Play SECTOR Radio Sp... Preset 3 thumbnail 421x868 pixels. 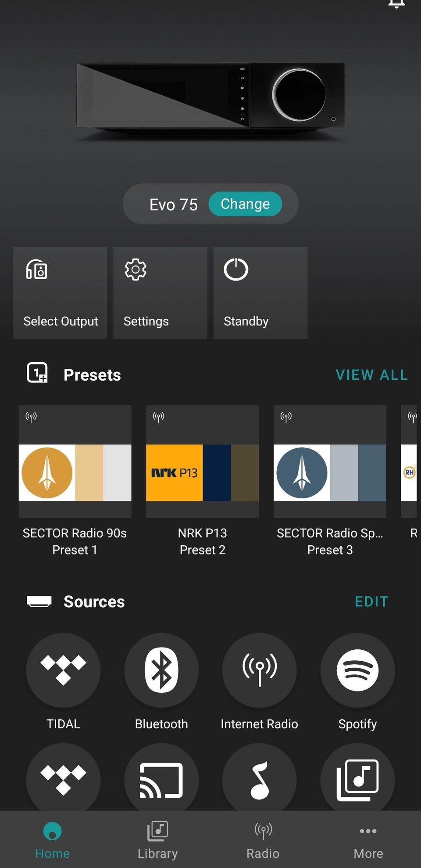330,461
